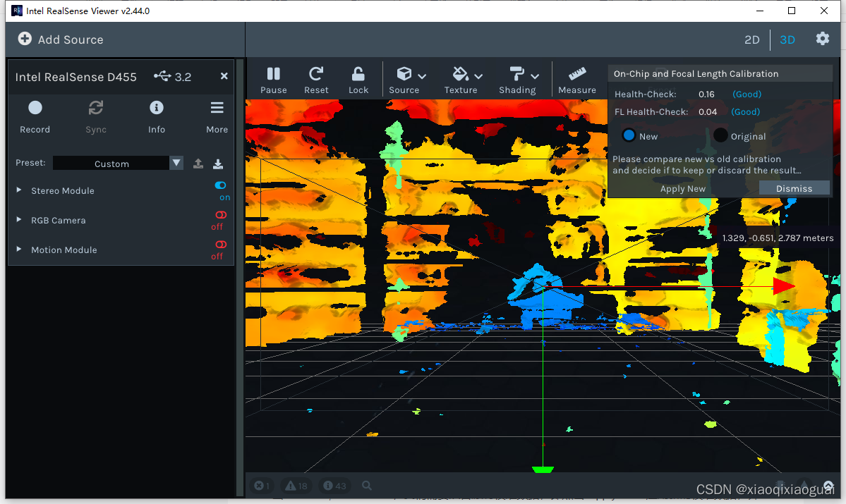The height and width of the screenshot is (504, 846).
Task: Click the load preset upload icon
Action: coord(198,164)
